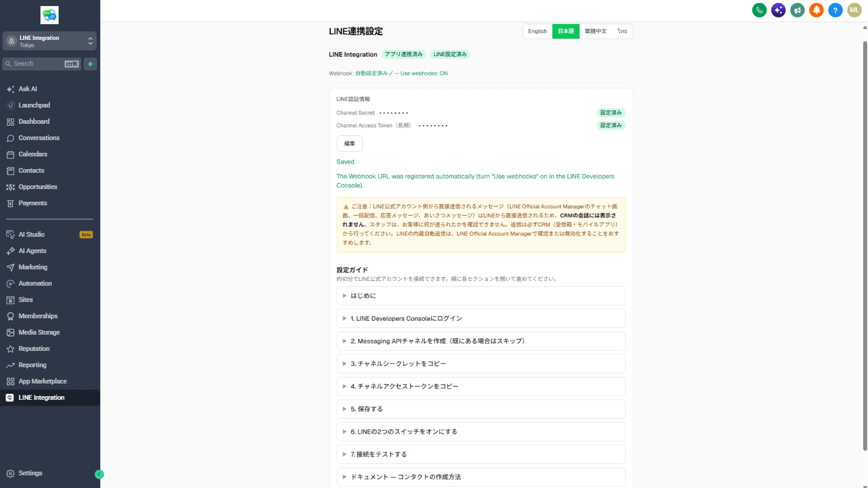Click the blue help question mark icon

(x=835, y=10)
